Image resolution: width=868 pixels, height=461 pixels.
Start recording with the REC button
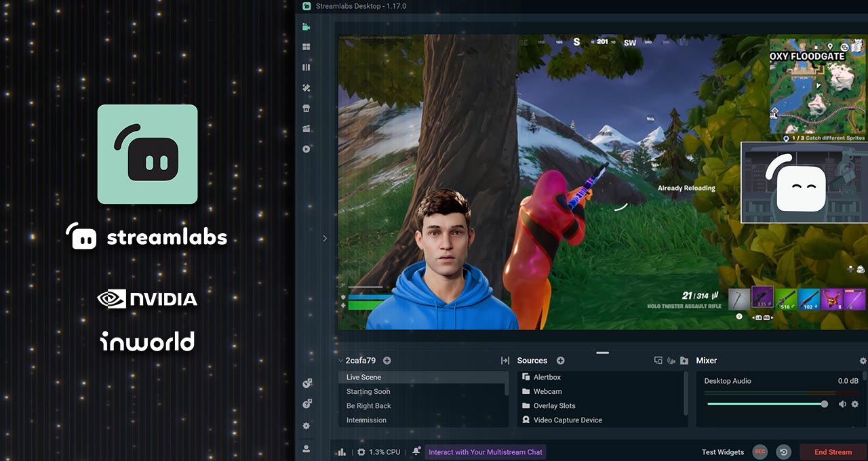click(759, 452)
